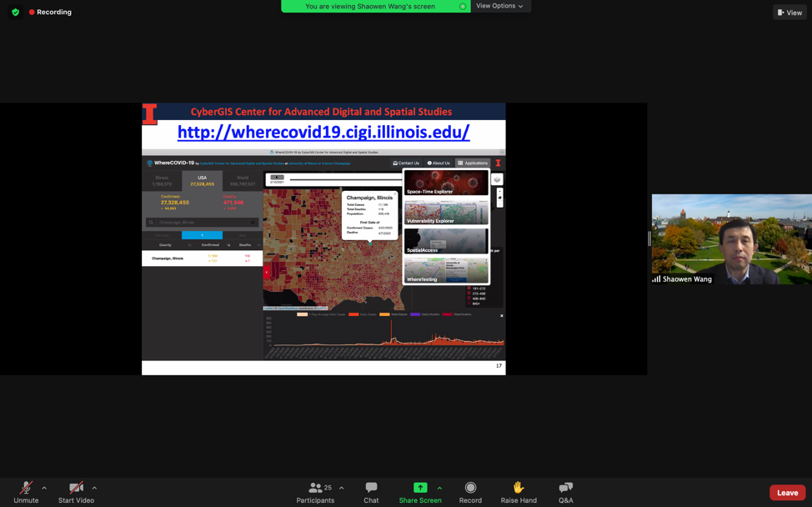The width and height of the screenshot is (812, 507).
Task: Click the Raise Hand icon
Action: click(x=519, y=487)
